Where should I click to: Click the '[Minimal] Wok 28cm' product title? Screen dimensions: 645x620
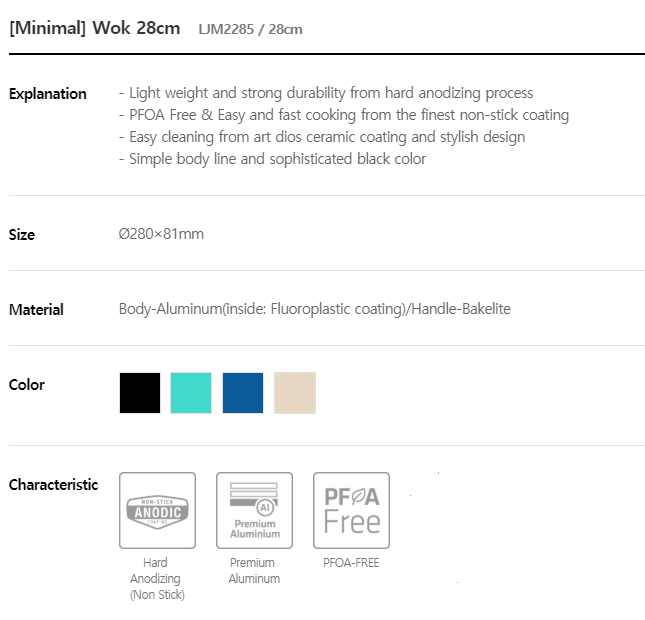[94, 28]
